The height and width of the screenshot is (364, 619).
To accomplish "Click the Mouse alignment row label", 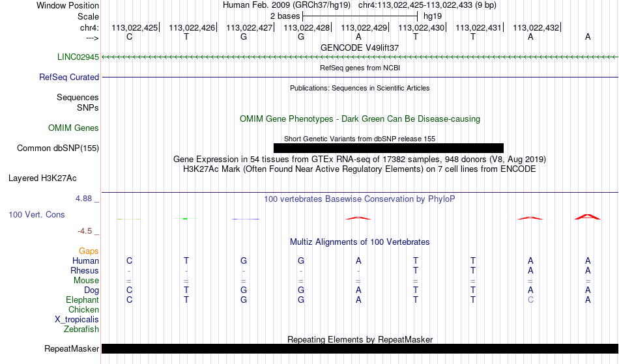I will 86,281.
